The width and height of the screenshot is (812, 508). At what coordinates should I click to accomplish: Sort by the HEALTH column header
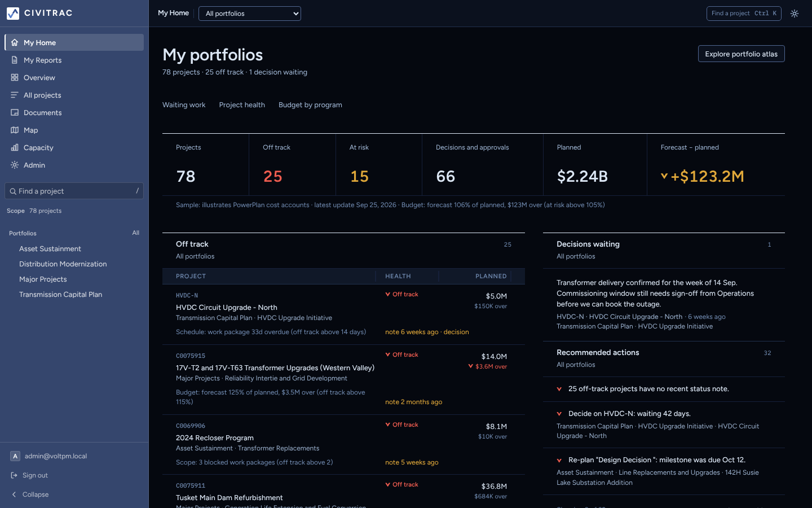(398, 276)
